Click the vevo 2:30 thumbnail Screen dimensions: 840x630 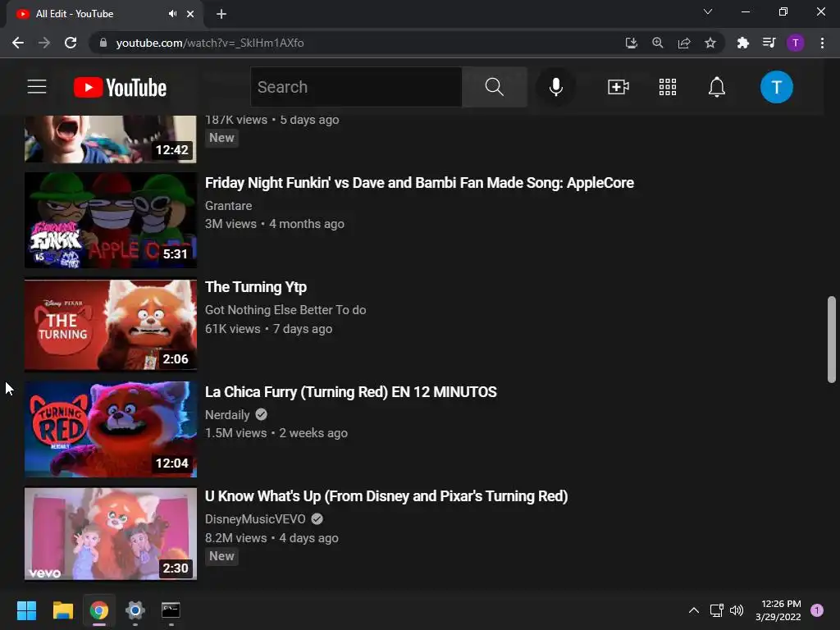pos(111,533)
